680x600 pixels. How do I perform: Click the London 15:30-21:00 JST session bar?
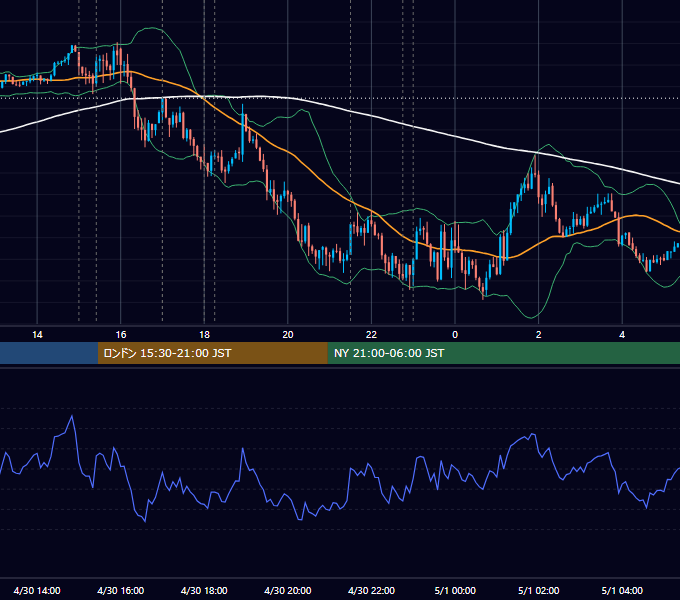click(212, 353)
